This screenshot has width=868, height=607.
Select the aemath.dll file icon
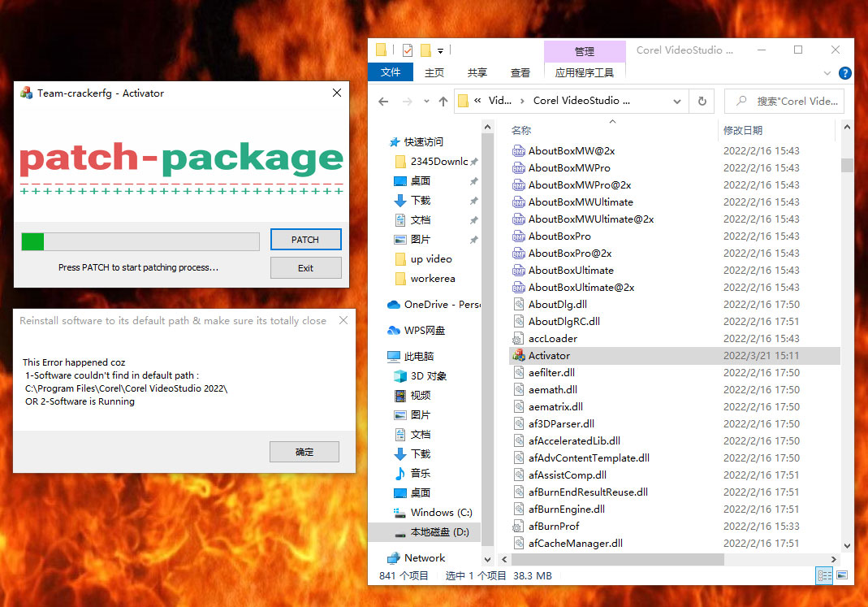point(519,390)
